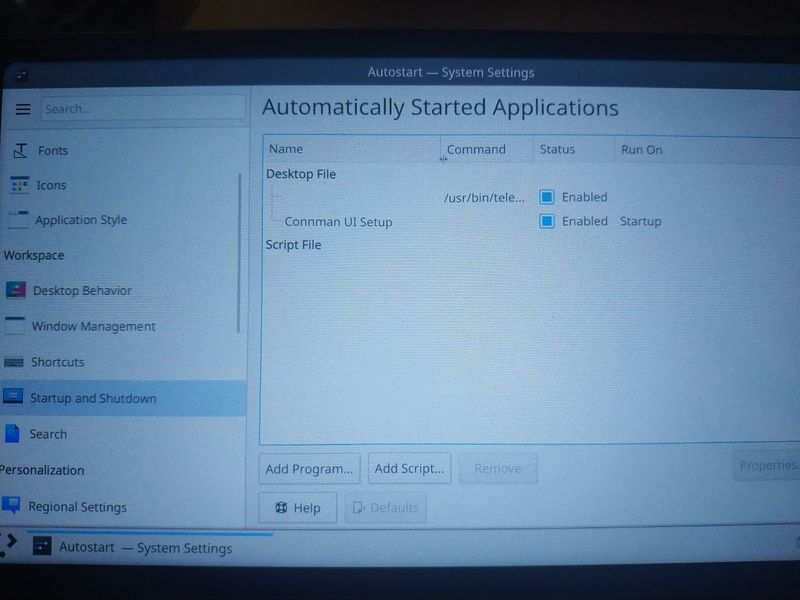
Task: Click the Add Program... button
Action: pyautogui.click(x=309, y=468)
